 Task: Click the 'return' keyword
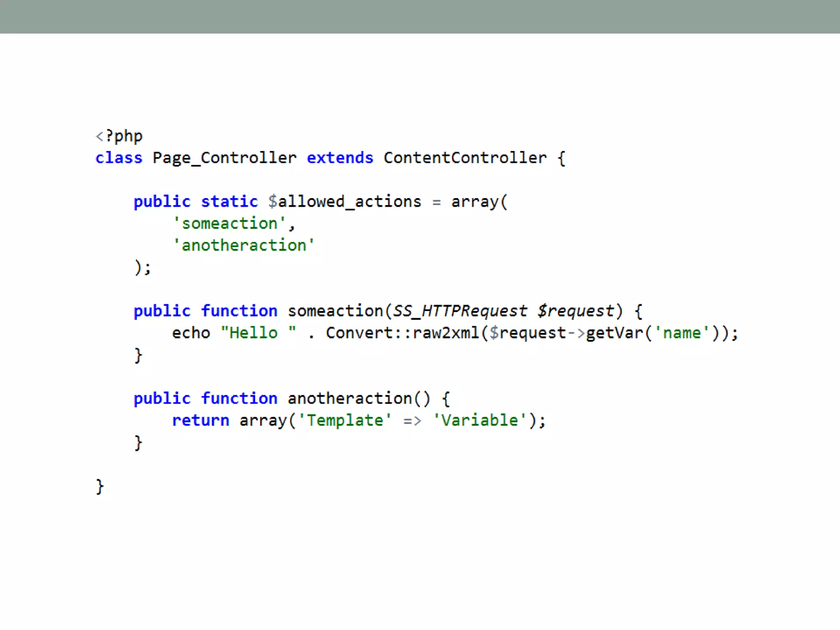click(201, 420)
